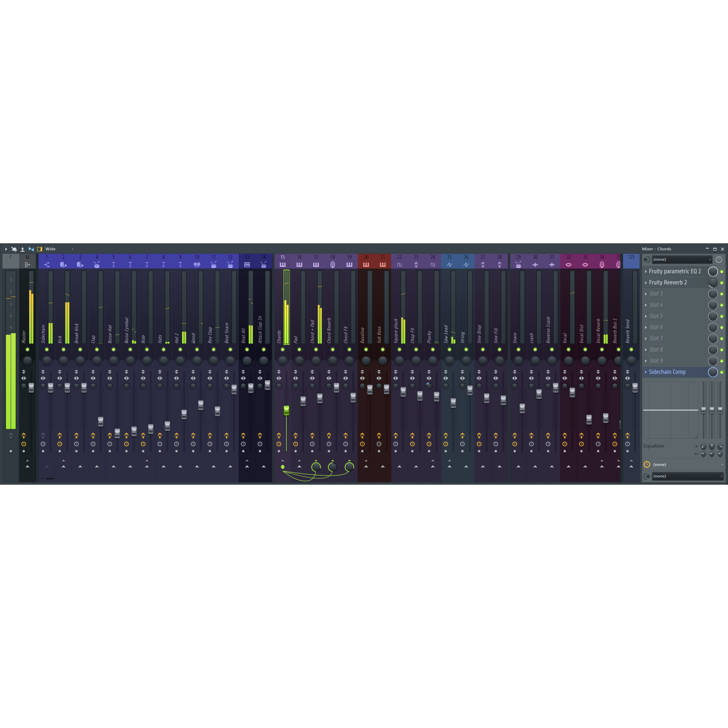Click the piano keyboard icon on Beat All track
Screen dimensions: 728x728
(247, 265)
